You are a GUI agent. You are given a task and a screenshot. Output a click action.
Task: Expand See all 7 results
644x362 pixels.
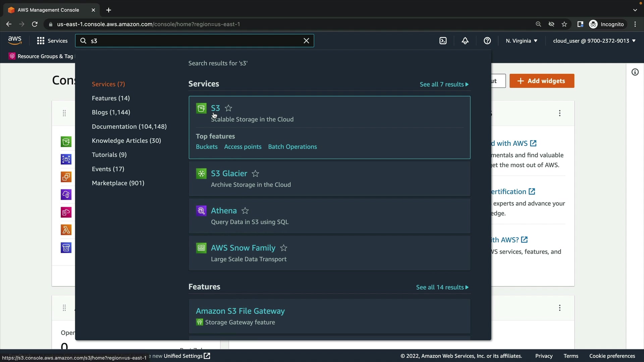click(x=444, y=84)
